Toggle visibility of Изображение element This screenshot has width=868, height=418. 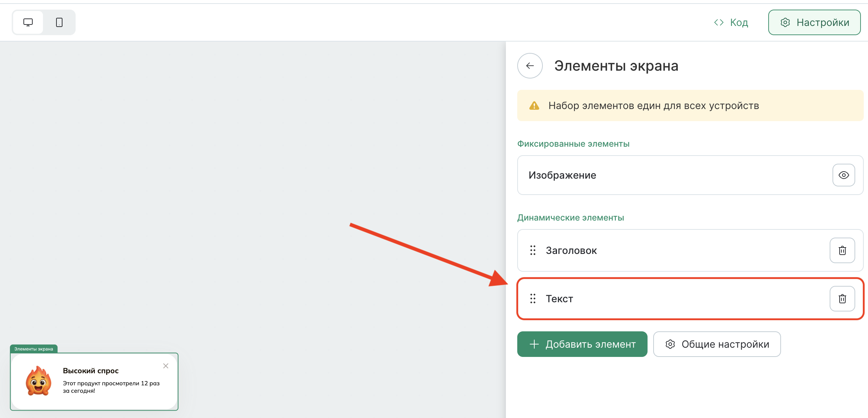[844, 175]
